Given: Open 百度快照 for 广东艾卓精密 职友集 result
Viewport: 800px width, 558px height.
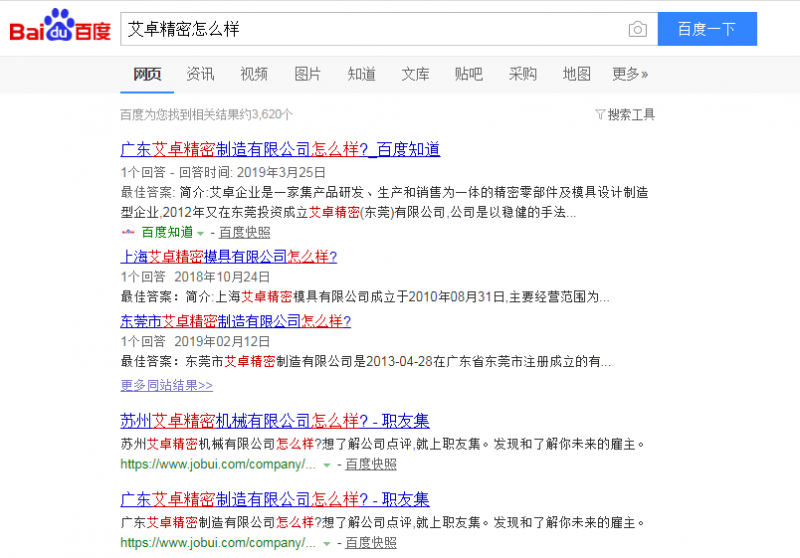Looking at the screenshot, I should click(x=371, y=543).
